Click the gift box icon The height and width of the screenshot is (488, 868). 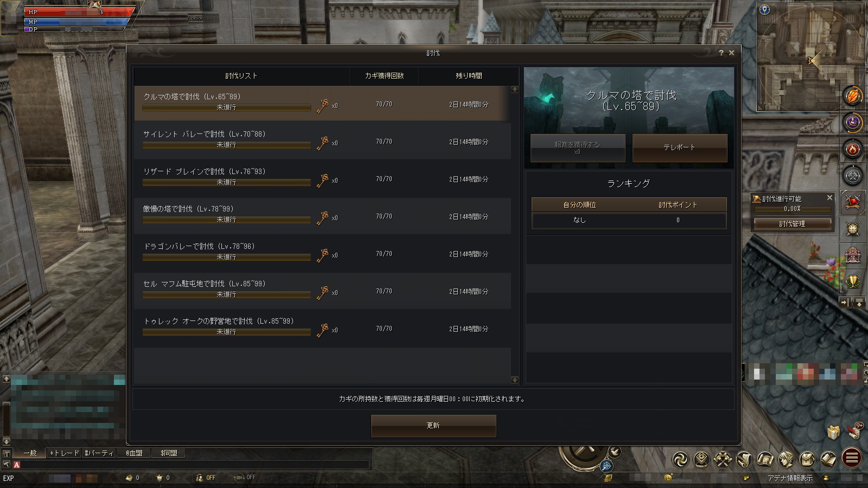coord(833,432)
